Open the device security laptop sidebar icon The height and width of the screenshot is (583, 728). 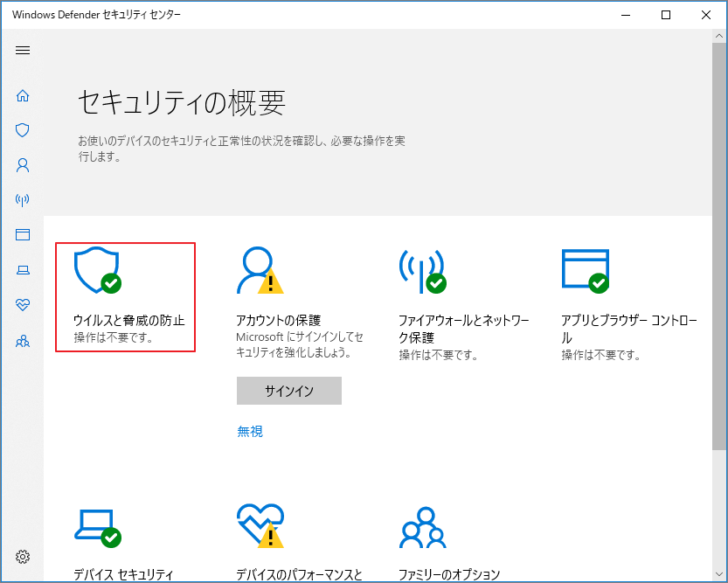coord(23,270)
